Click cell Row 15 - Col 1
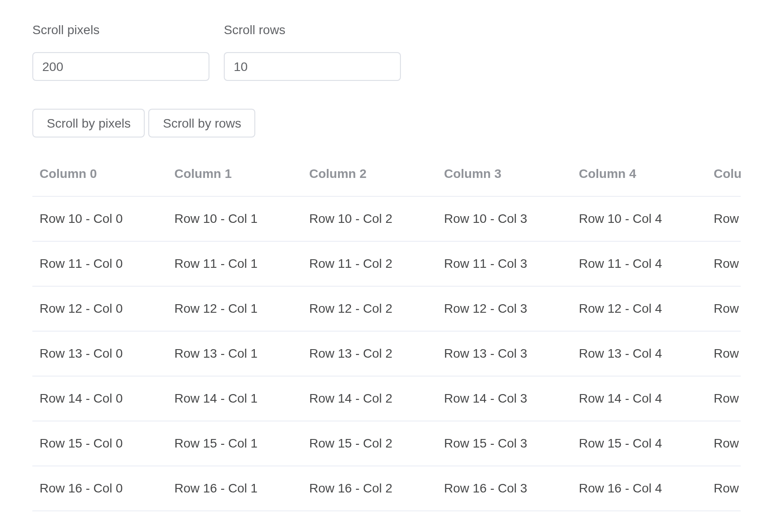773x532 pixels. click(x=235, y=443)
